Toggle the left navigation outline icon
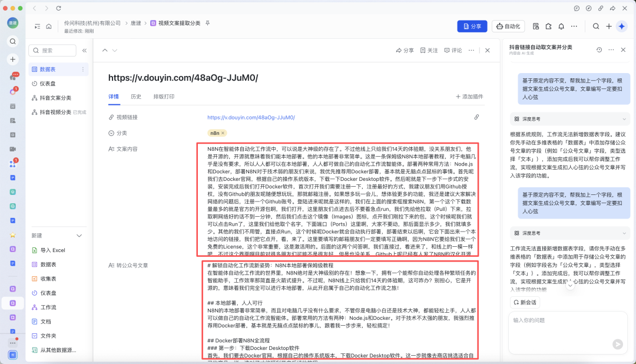 coord(37,27)
